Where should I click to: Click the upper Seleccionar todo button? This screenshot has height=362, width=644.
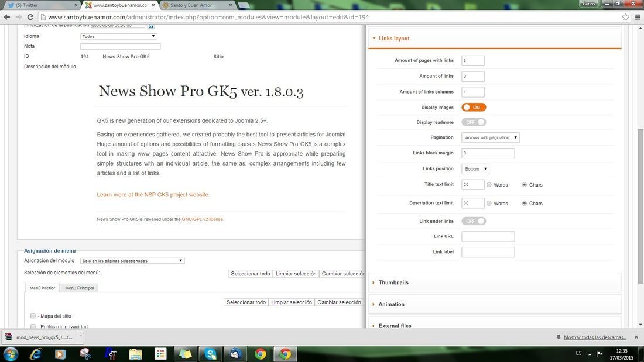tap(251, 274)
